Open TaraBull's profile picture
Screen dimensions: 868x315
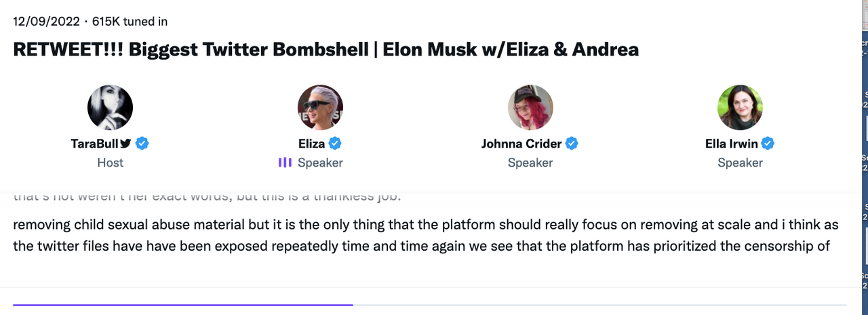[x=110, y=108]
